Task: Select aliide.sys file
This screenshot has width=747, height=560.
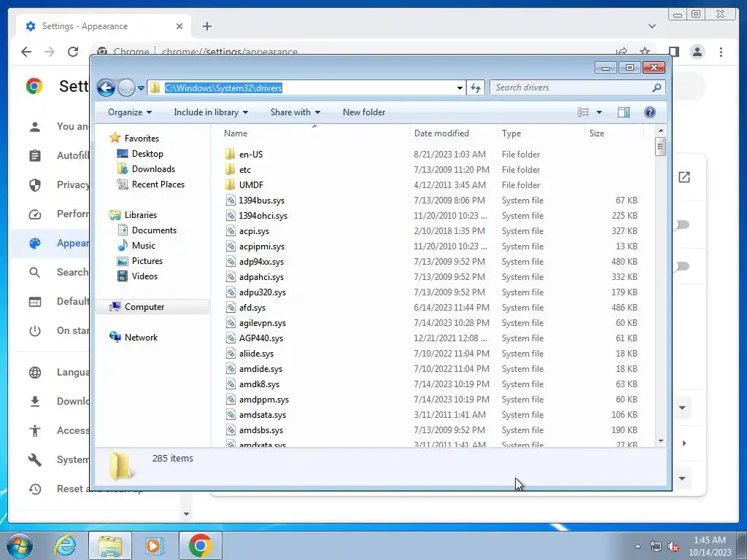Action: coord(256,354)
